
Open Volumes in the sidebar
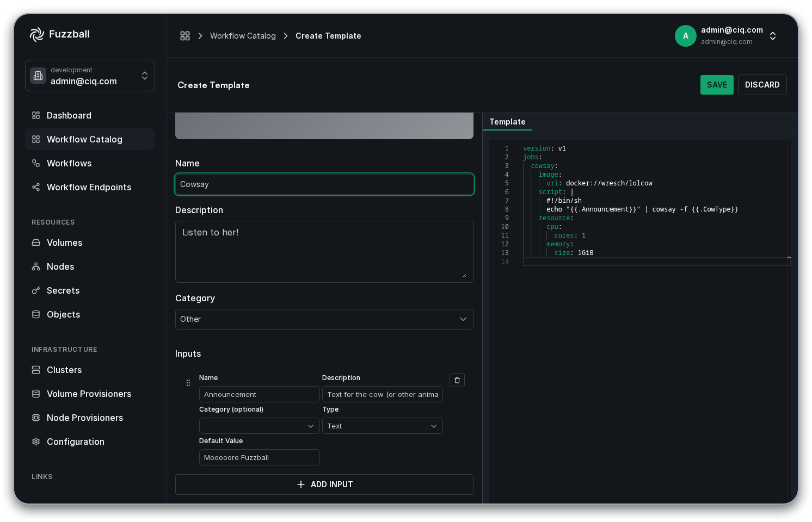point(90,243)
